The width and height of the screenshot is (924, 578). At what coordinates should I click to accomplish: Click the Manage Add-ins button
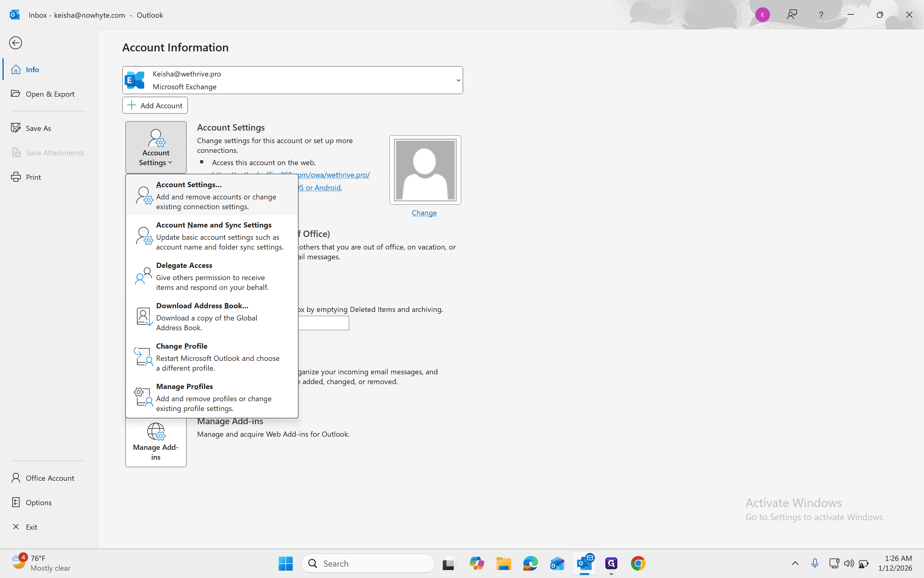[x=156, y=442]
